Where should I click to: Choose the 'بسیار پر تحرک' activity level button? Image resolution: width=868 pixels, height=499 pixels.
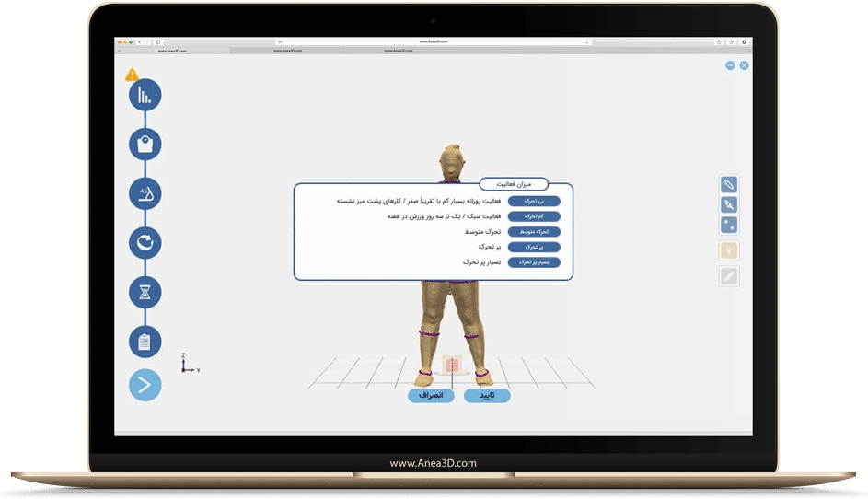[x=534, y=262]
